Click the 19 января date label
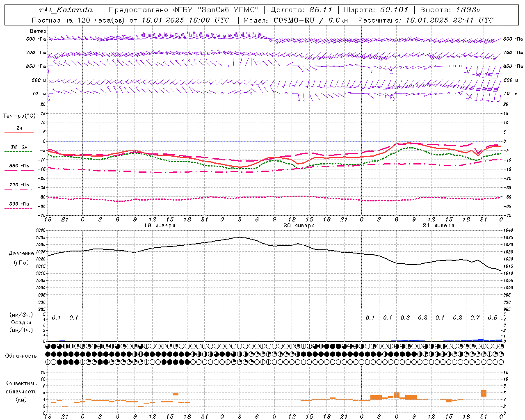 (160, 226)
